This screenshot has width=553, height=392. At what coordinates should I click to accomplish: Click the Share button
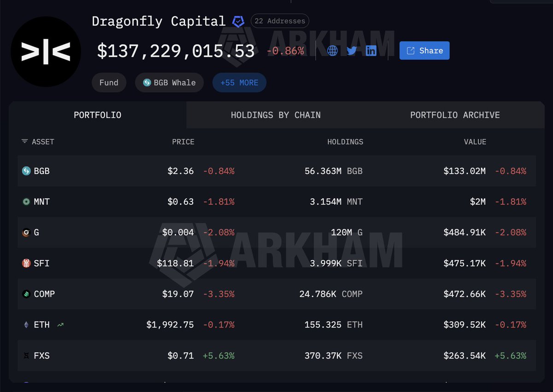tap(424, 51)
